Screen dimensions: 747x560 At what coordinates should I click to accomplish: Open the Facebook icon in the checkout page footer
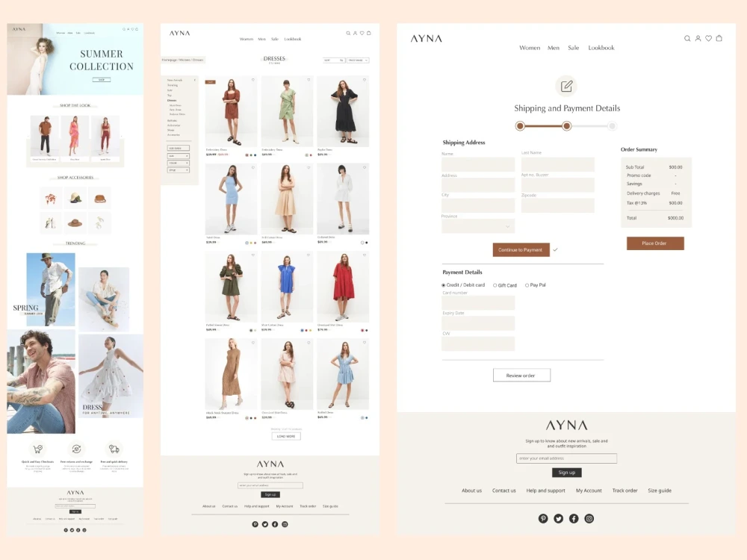574,519
